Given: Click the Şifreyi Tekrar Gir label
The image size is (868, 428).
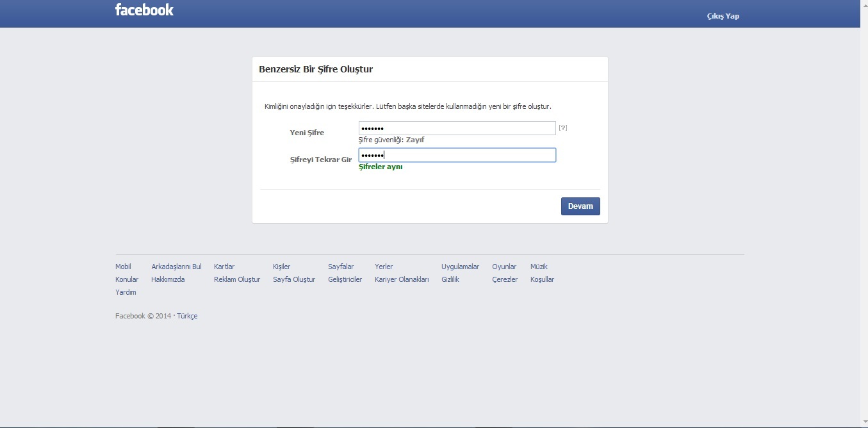Looking at the screenshot, I should (x=321, y=160).
